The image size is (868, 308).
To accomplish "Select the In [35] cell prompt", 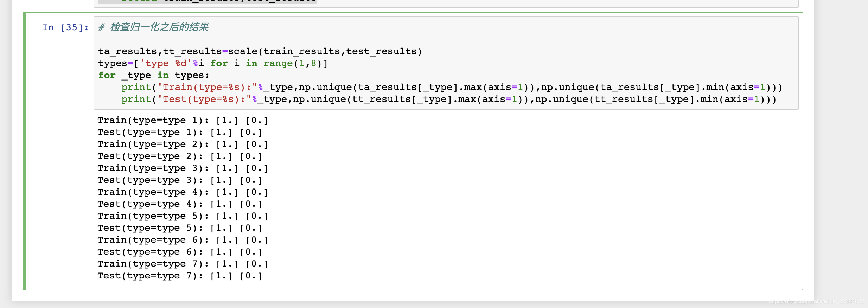I will [66, 27].
